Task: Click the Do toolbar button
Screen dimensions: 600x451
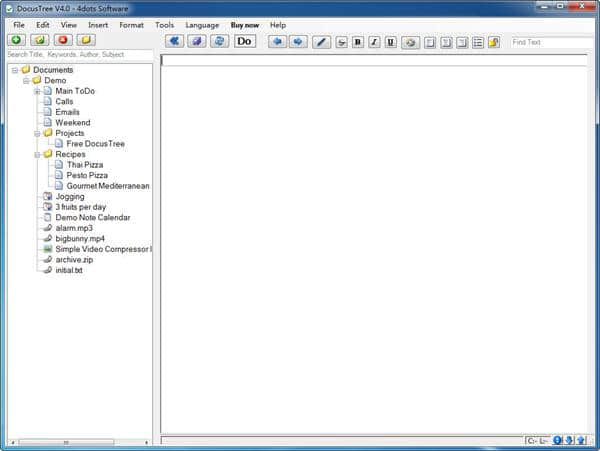Action: point(245,41)
